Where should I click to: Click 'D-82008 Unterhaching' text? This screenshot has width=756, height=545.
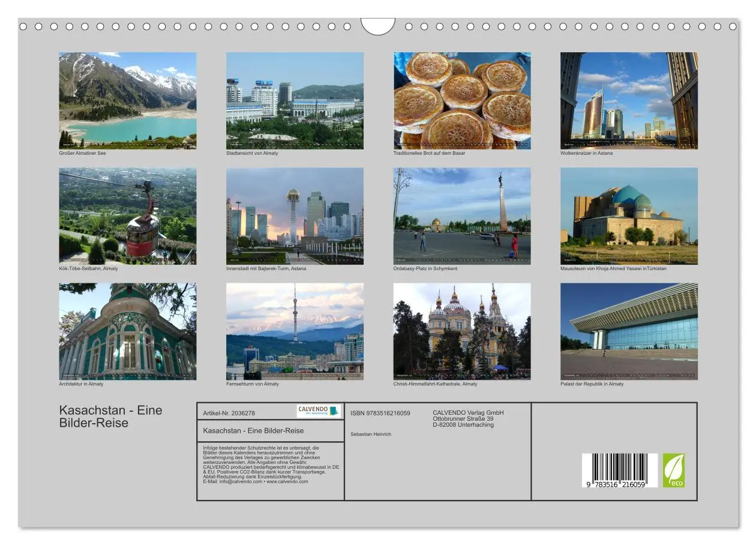click(x=463, y=424)
